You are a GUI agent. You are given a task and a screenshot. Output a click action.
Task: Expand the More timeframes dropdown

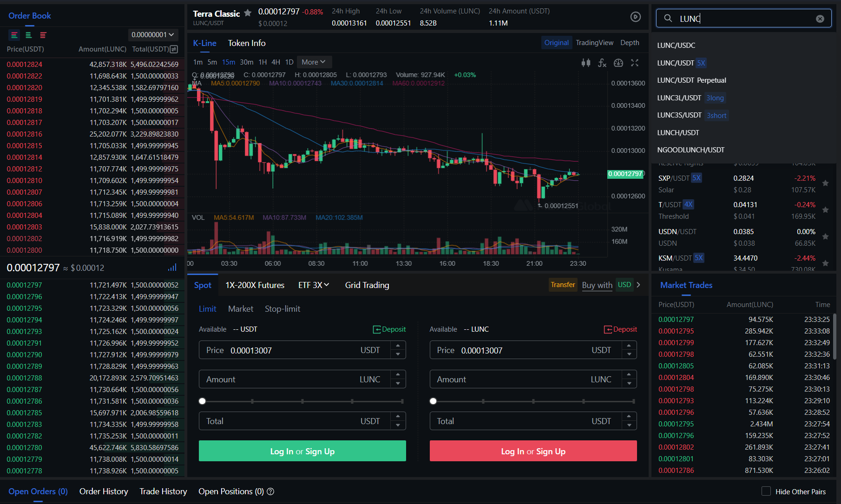[314, 62]
